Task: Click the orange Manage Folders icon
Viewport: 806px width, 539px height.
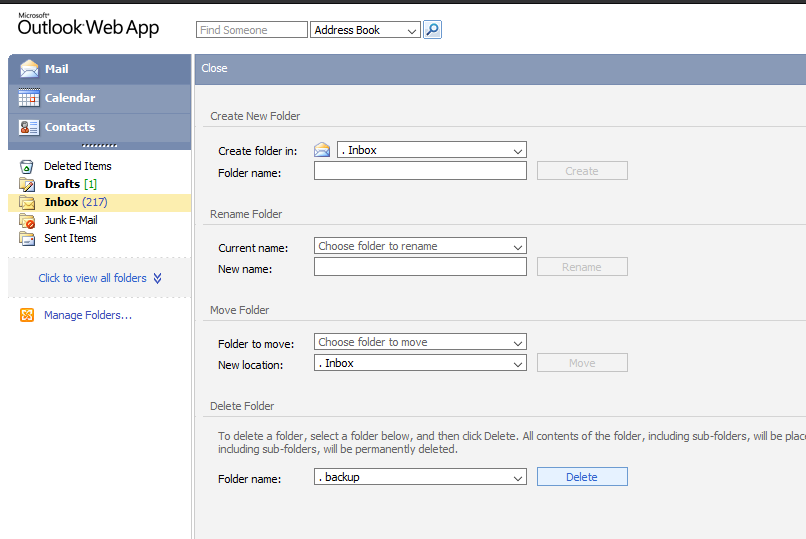Action: 27,315
